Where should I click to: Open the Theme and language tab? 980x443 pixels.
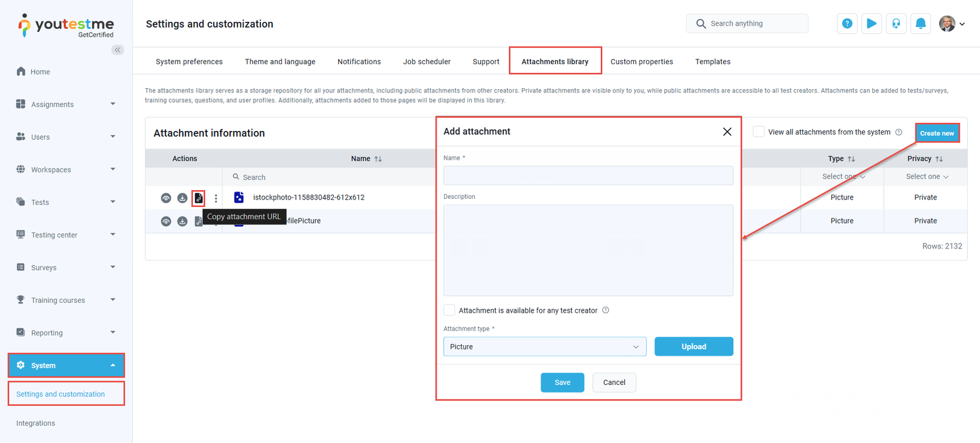click(x=280, y=62)
